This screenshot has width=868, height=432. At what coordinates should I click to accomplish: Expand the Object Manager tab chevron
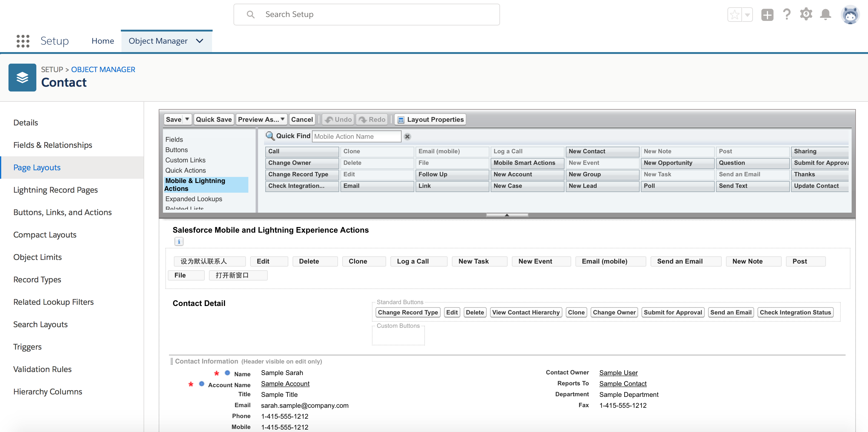pyautogui.click(x=200, y=41)
